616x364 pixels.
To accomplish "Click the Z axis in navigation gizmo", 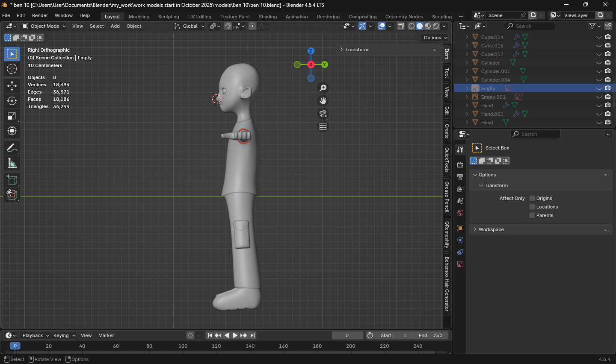I will click(311, 51).
